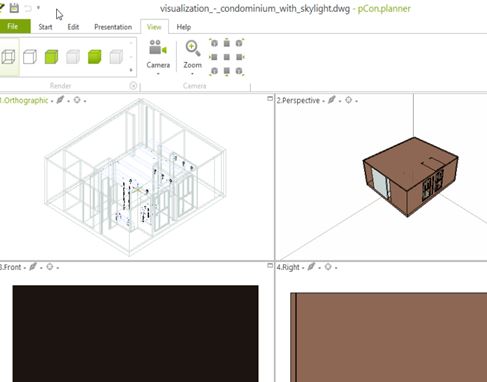Choose the white hidden-line cube render mode
487x382 pixels.
point(30,57)
